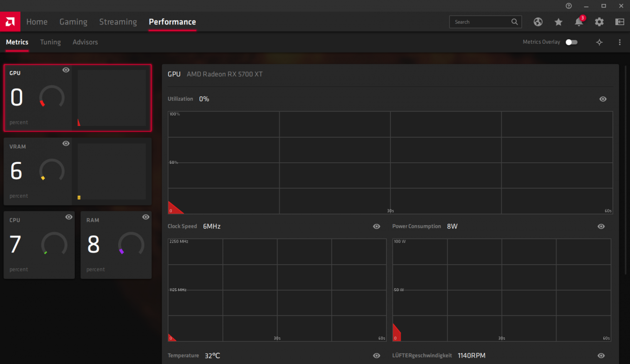The height and width of the screenshot is (364, 630).
Task: Select the CPU metrics tile
Action: pyautogui.click(x=39, y=245)
